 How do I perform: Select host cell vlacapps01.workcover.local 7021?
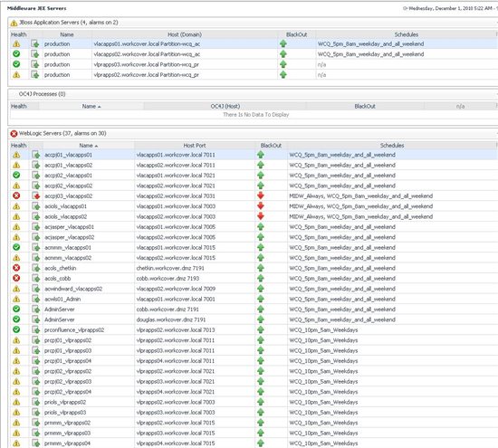176,176
